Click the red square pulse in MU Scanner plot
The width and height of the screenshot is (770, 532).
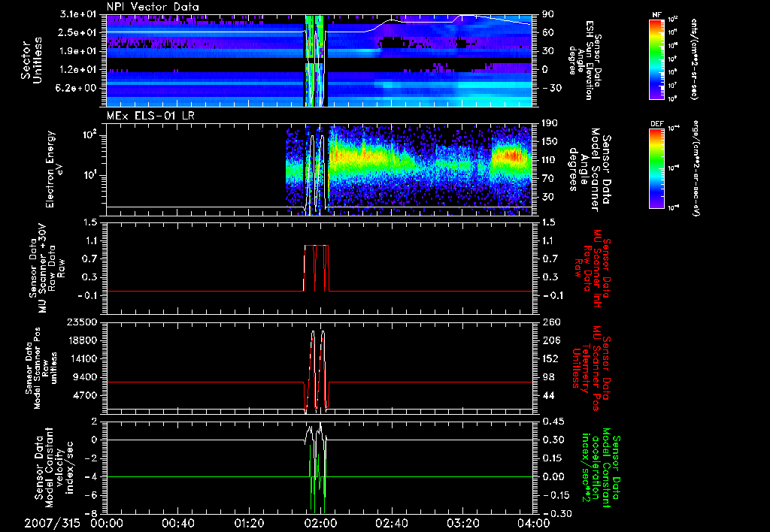(317, 268)
